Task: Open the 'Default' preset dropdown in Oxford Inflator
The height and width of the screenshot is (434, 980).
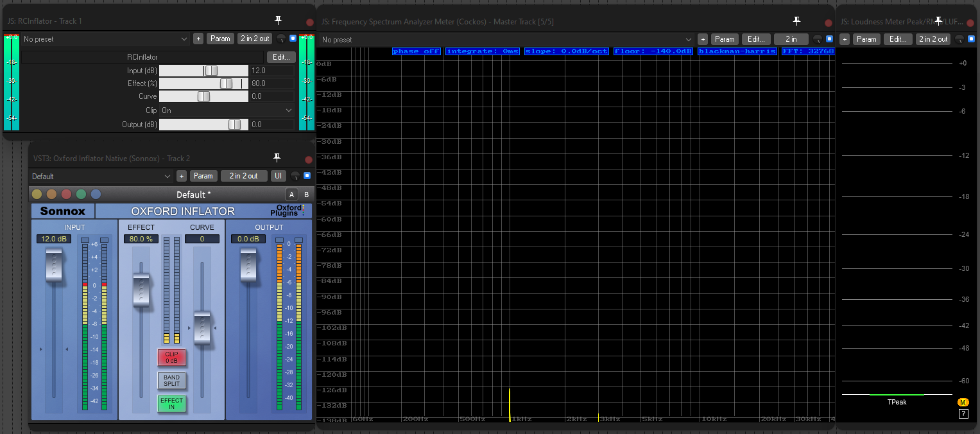Action: tap(101, 176)
